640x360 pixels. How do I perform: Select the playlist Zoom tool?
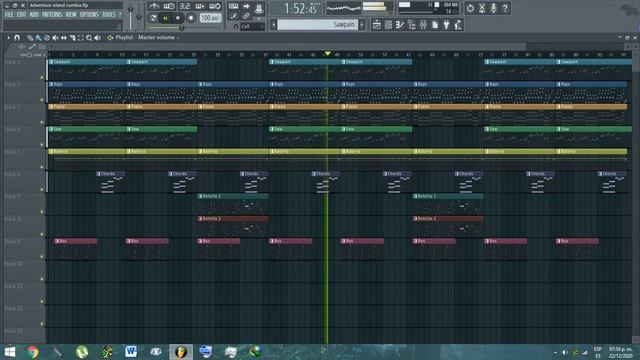(x=89, y=38)
